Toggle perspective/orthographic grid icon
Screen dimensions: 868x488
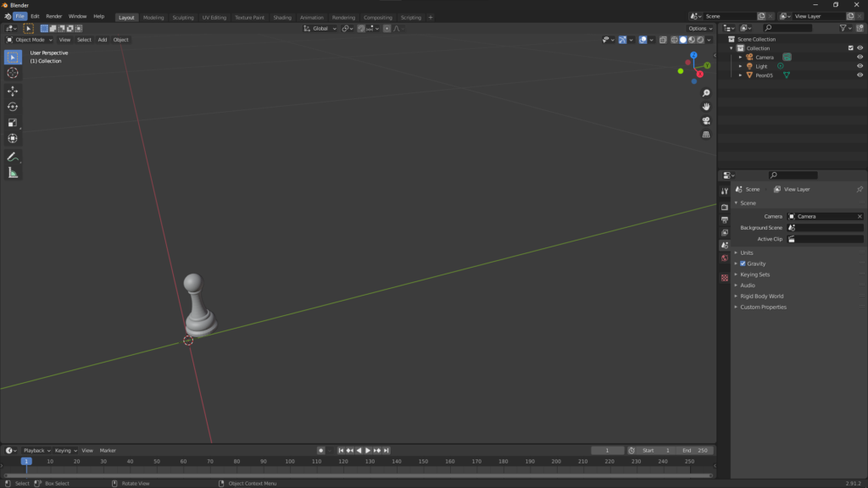[706, 134]
